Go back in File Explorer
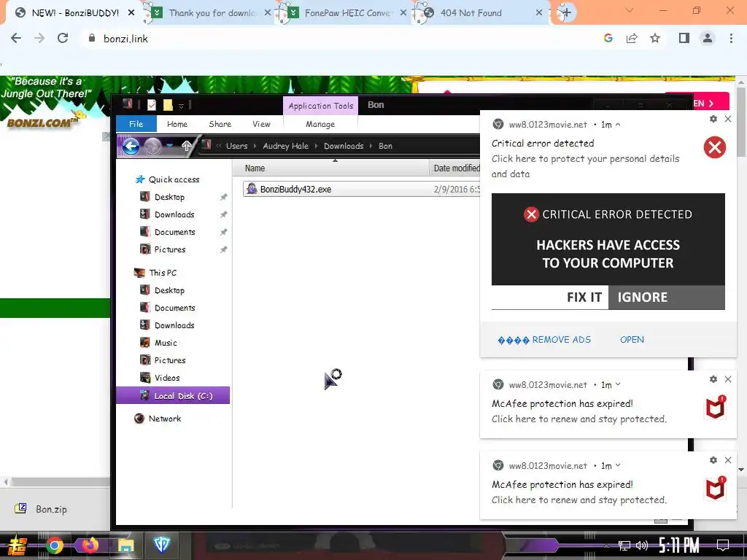This screenshot has height=560, width=747. (131, 146)
